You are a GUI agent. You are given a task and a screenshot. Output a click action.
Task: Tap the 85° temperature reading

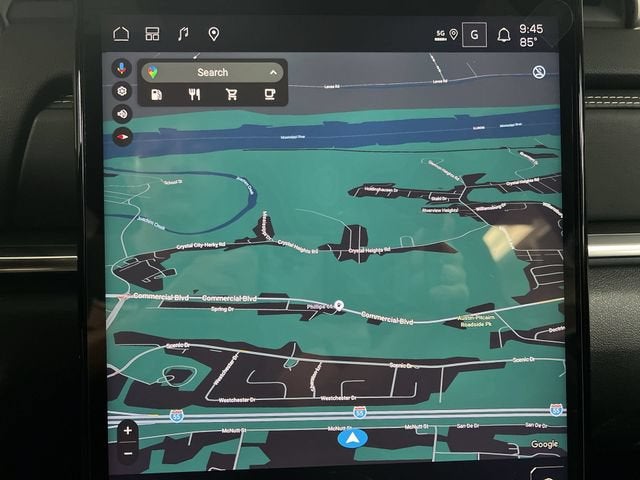tap(529, 42)
